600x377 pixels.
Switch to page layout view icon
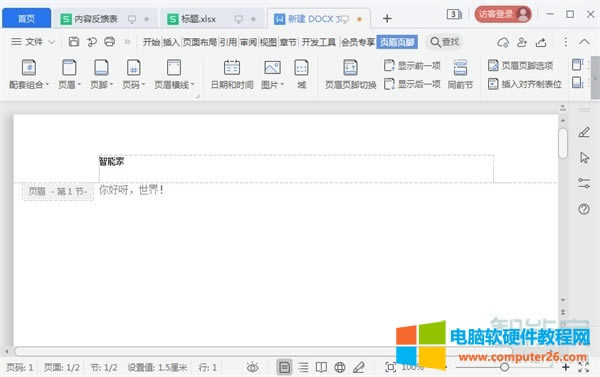[x=284, y=367]
